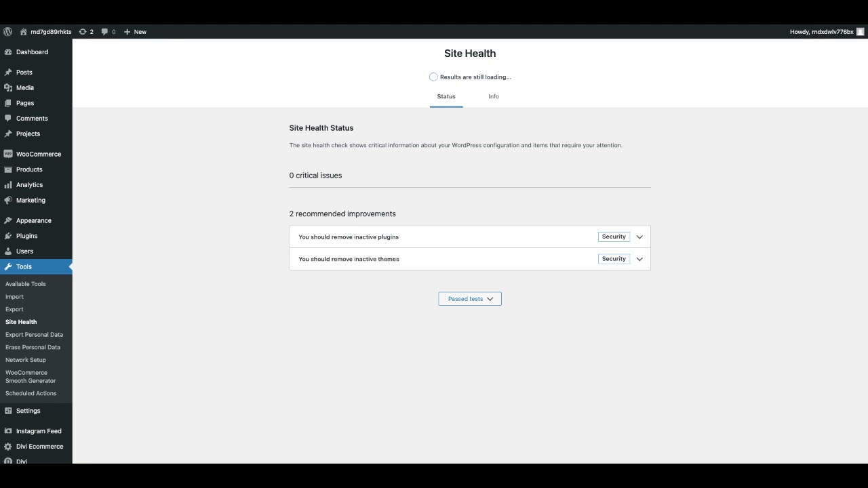Click the Tools wrench icon
868x488 pixels.
8,266
